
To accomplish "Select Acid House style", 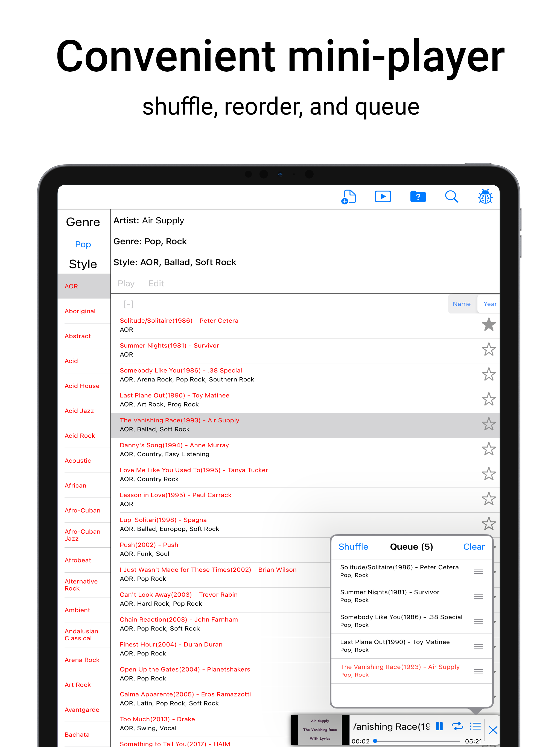I will (84, 386).
